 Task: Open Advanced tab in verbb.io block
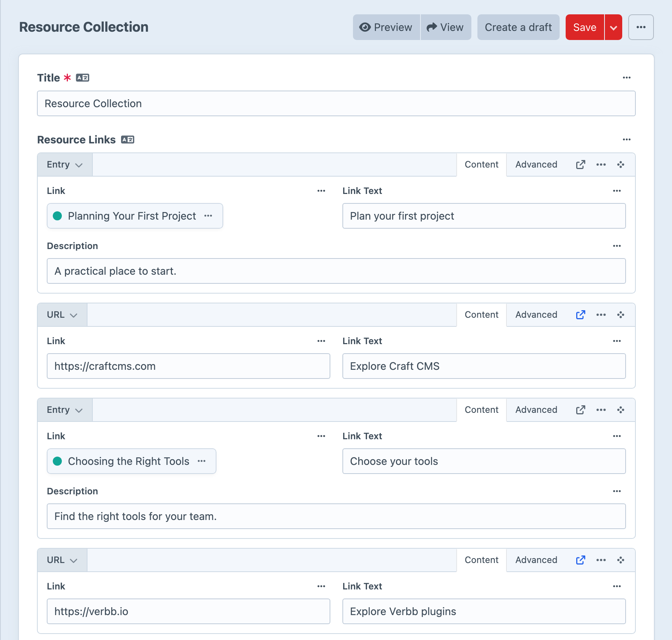(x=536, y=560)
